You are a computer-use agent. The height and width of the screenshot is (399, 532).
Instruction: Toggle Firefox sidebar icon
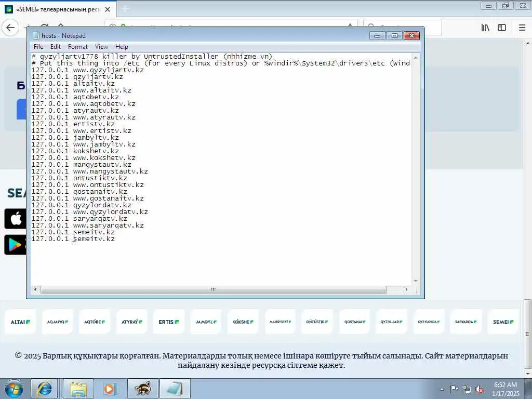tap(502, 28)
